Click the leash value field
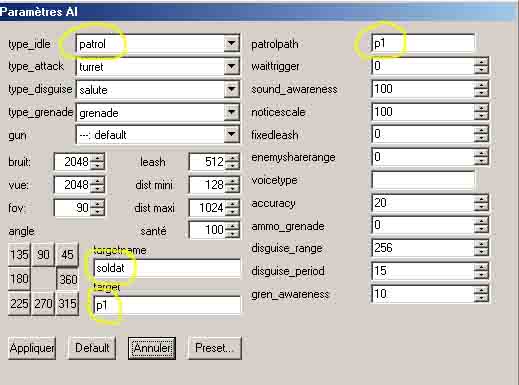Image resolution: width=519 pixels, height=385 pixels. point(207,162)
